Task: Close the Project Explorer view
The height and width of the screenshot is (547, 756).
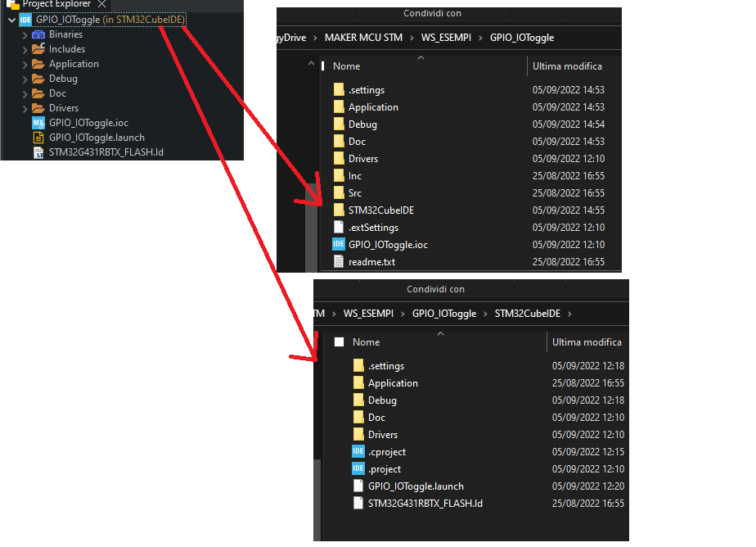Action: coord(101,4)
